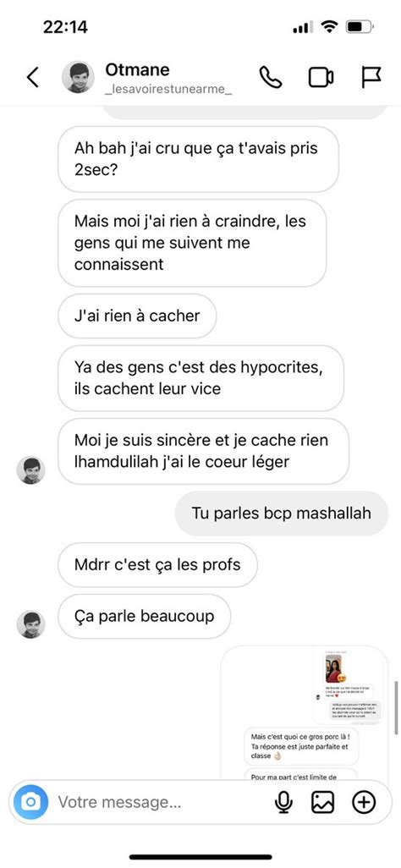Focus the "Votre message..." text field
The image size is (401, 868).
coord(161,802)
